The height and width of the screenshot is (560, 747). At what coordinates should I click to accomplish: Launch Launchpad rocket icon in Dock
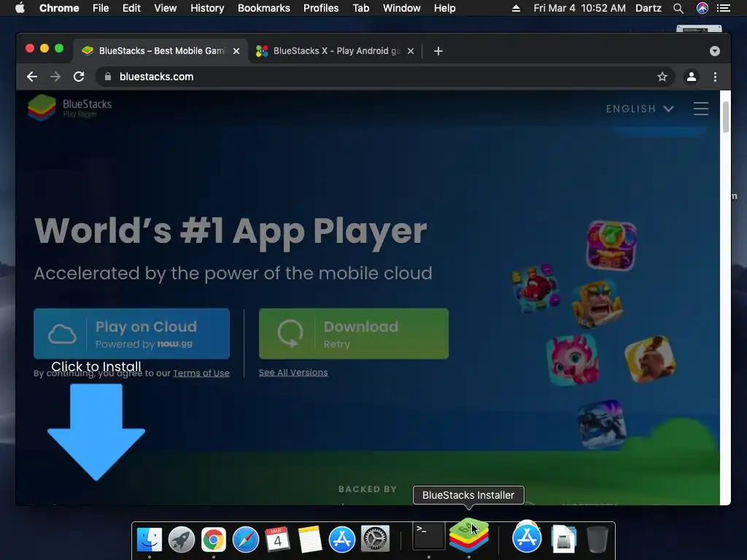click(181, 539)
